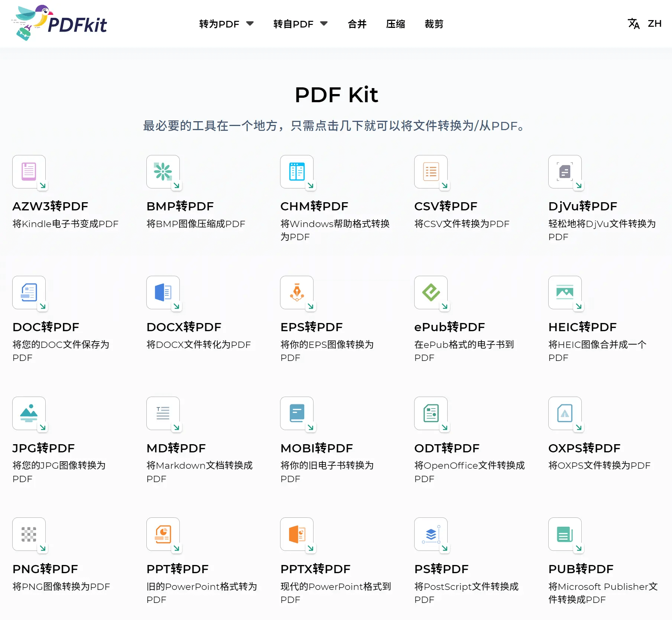Switch language using the ZH selector
672x620 pixels.
[x=645, y=23]
